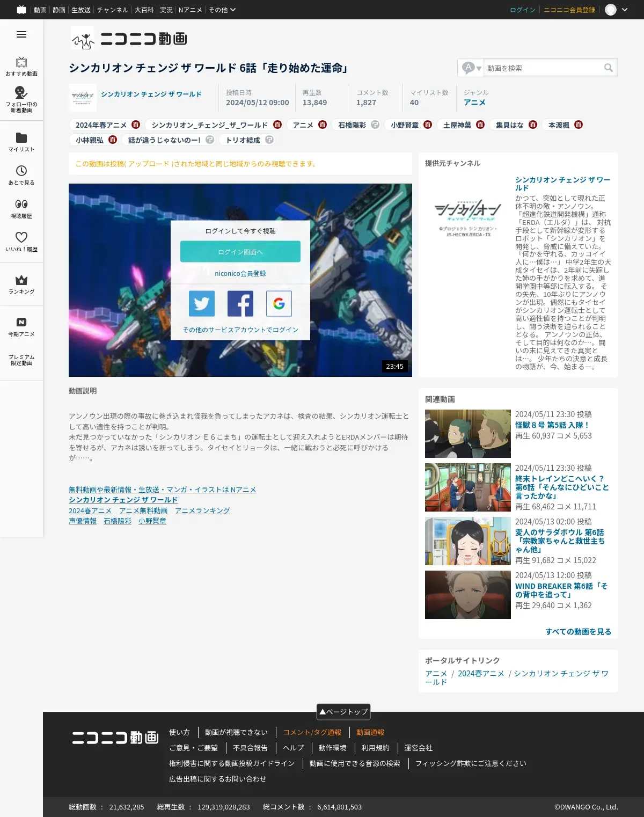
Task: Open dictionary icon beside 集貝はな tag
Action: [x=533, y=125]
